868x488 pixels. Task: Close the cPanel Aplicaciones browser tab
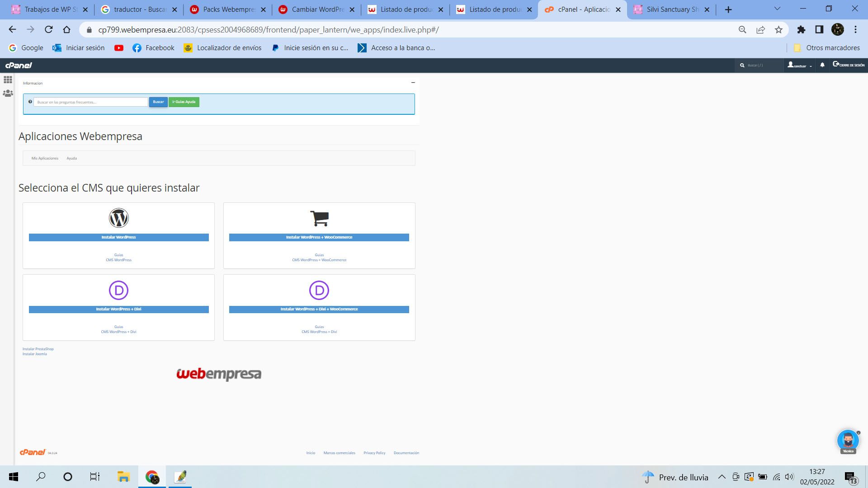(x=618, y=9)
